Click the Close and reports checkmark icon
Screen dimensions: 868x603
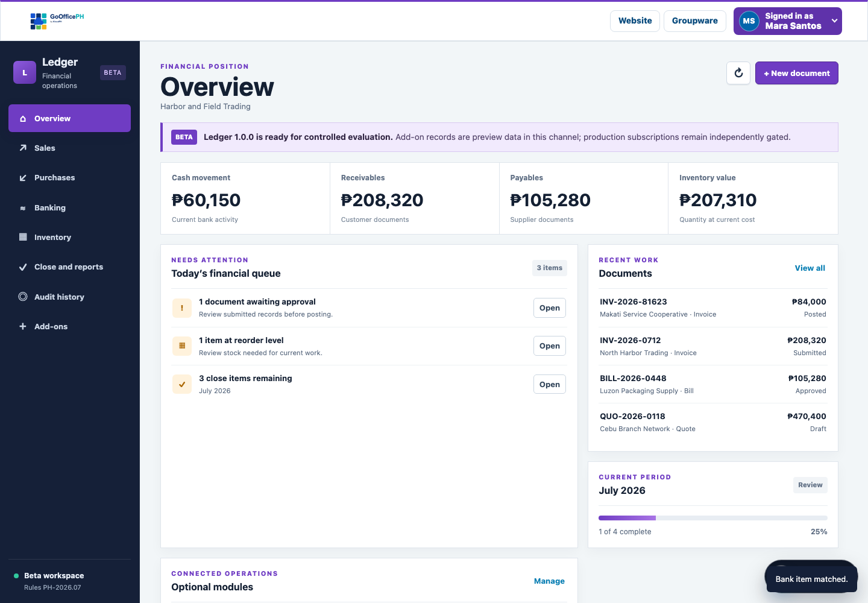pyautogui.click(x=23, y=267)
